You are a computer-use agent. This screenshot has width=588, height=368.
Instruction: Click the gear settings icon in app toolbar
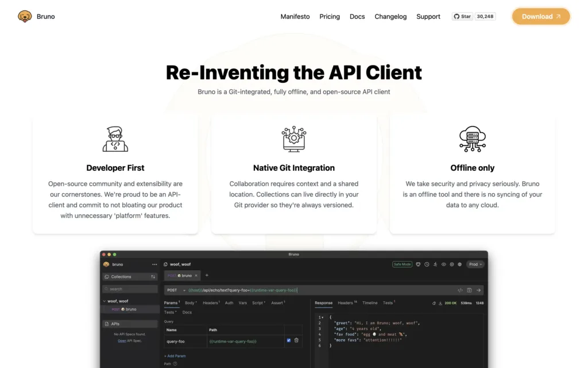click(451, 264)
